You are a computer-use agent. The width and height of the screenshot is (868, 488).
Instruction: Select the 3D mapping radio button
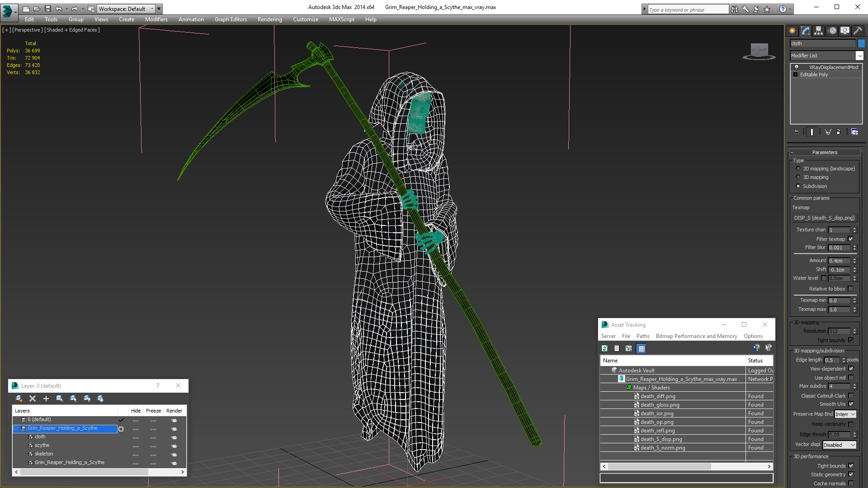coord(798,177)
